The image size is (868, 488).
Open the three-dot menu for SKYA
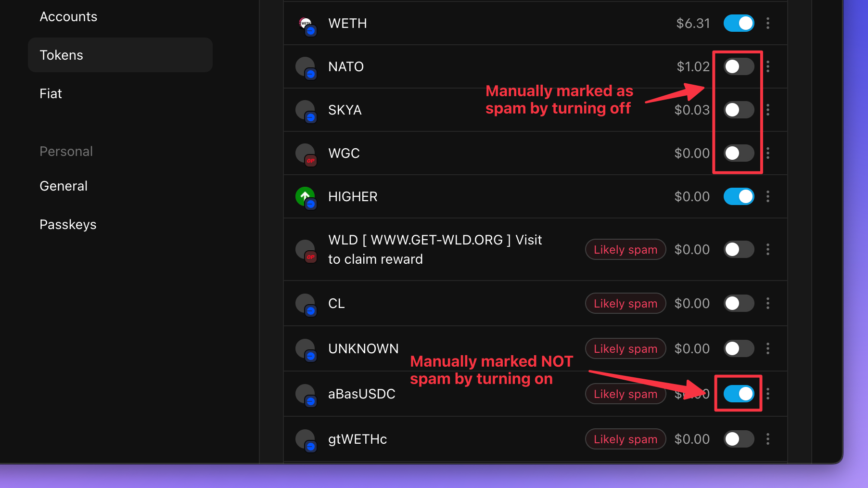(x=768, y=110)
